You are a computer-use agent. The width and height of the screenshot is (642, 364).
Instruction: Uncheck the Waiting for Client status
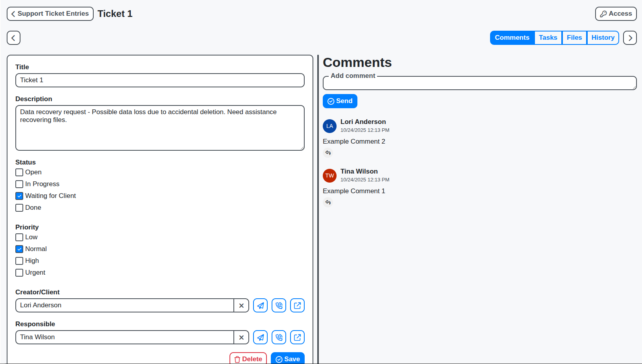pyautogui.click(x=19, y=196)
